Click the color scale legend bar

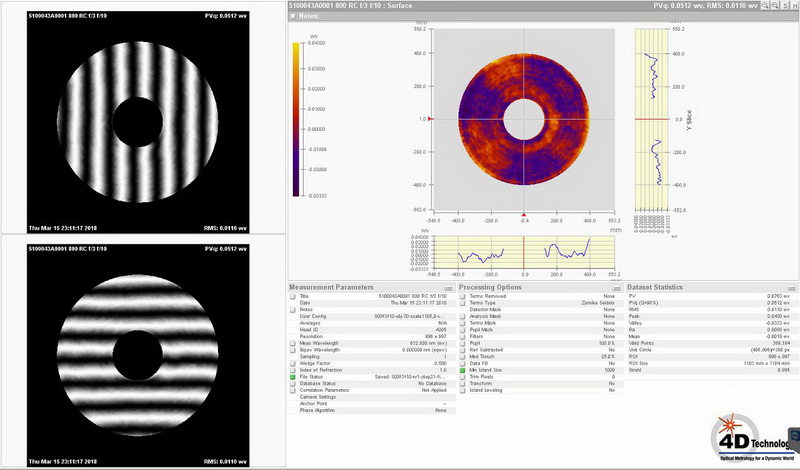pyautogui.click(x=298, y=119)
